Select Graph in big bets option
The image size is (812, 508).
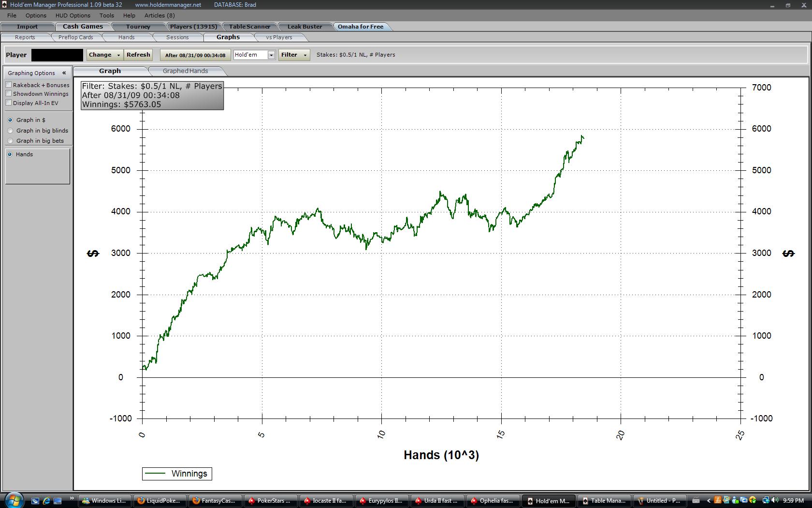click(x=10, y=141)
